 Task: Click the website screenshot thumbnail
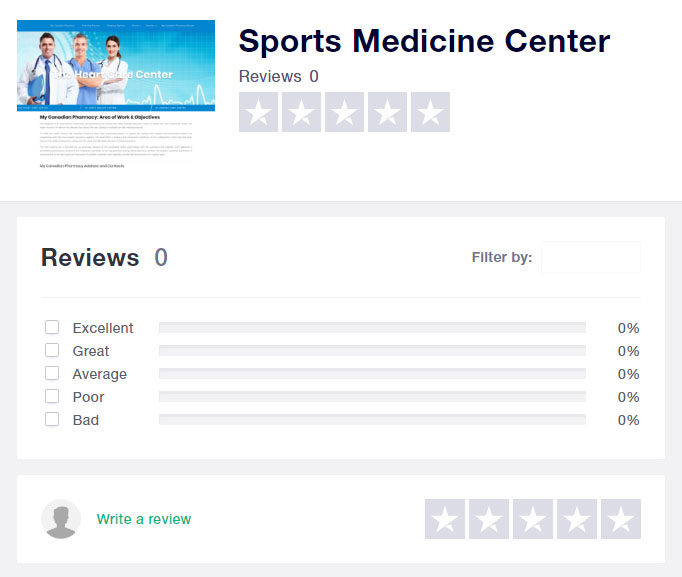pyautogui.click(x=116, y=94)
